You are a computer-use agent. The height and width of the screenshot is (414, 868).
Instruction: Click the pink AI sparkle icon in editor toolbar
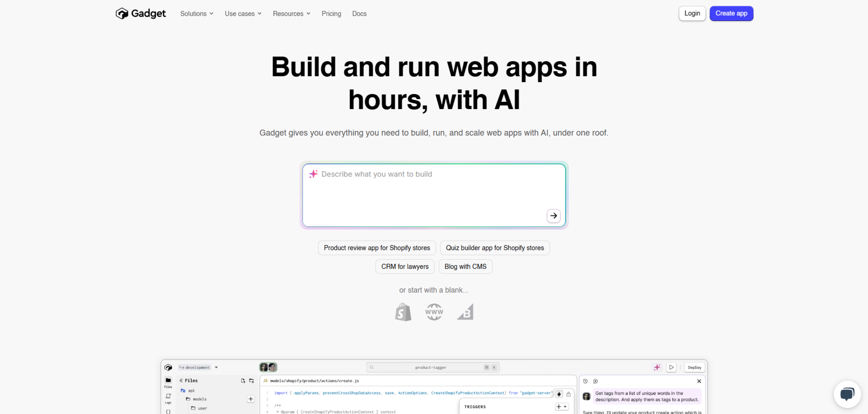pos(657,367)
